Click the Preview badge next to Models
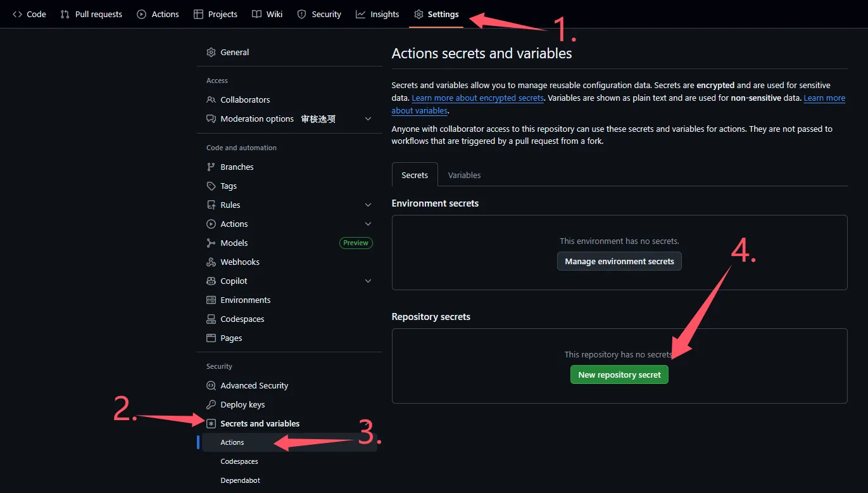Screen dimensions: 868x493 356,243
